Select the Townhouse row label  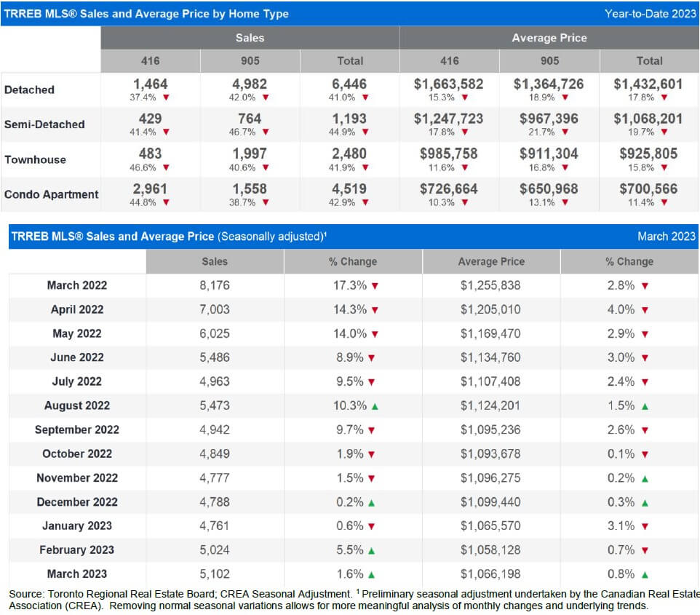[x=35, y=159]
